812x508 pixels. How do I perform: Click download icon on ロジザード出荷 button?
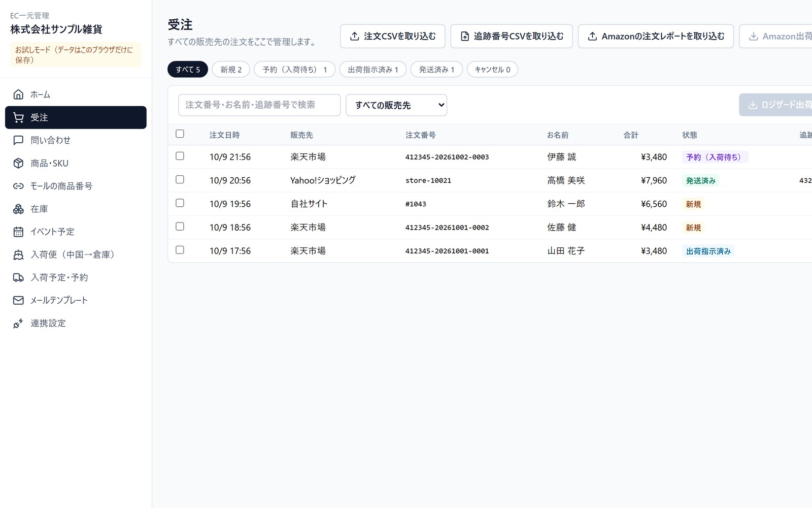pos(753,105)
